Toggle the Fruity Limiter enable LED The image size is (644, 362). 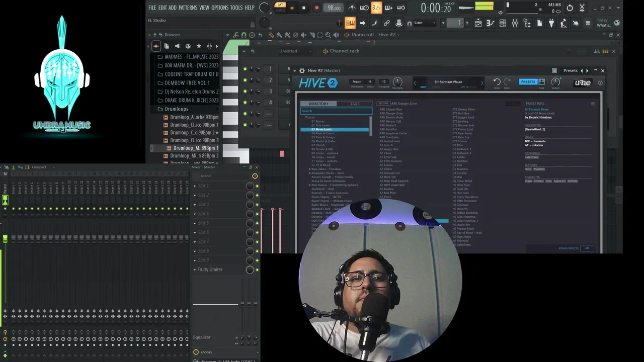(257, 270)
